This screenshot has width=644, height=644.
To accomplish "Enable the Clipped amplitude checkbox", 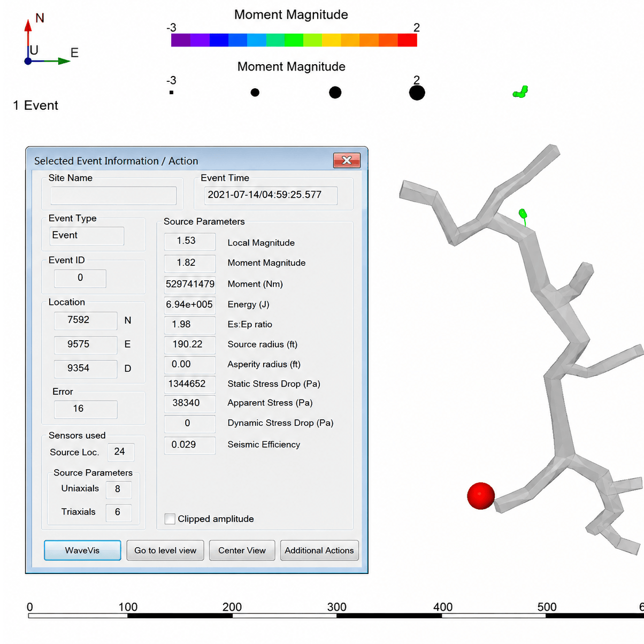I will [x=170, y=519].
